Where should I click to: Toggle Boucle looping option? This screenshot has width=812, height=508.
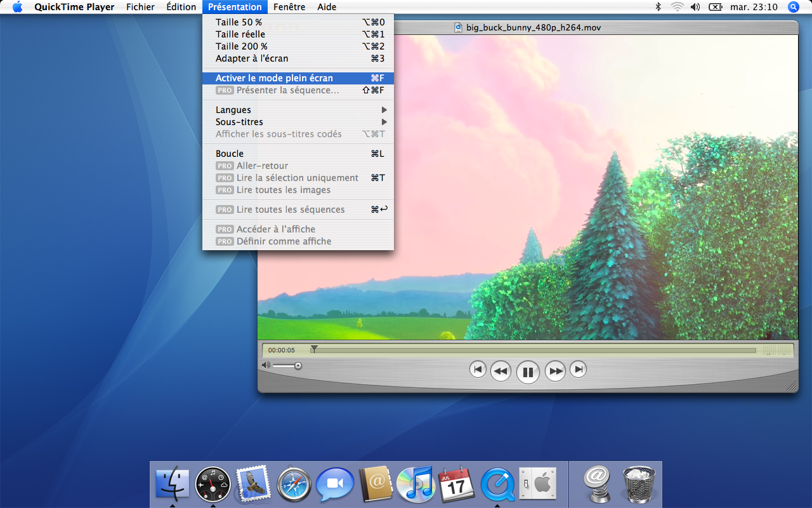298,154
